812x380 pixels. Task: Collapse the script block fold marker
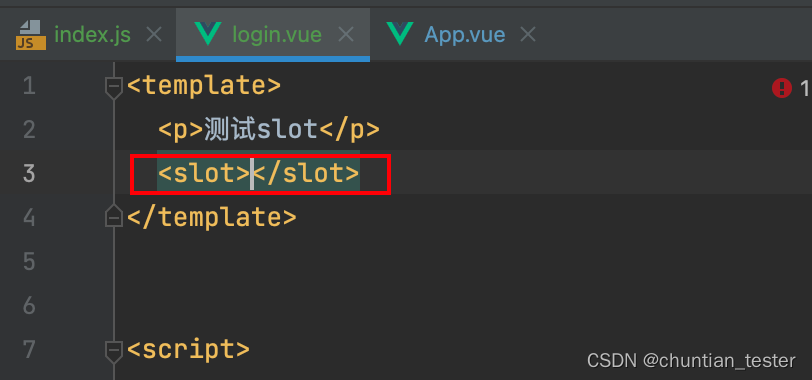(x=113, y=350)
